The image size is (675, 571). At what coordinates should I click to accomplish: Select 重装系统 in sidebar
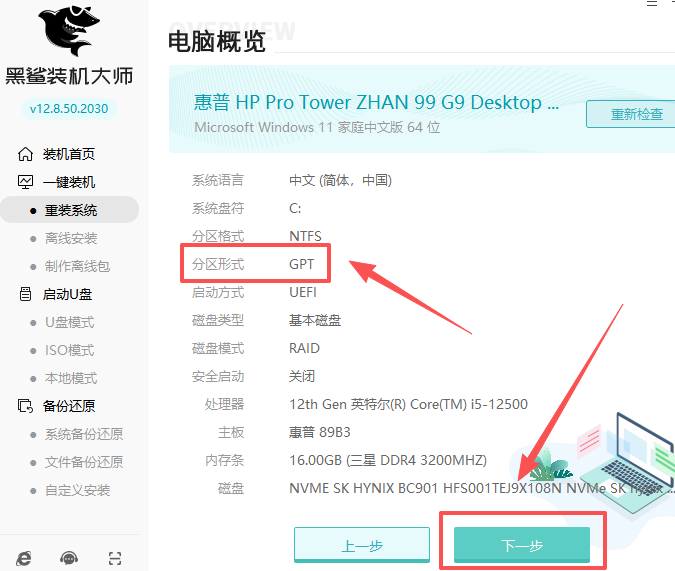69,210
